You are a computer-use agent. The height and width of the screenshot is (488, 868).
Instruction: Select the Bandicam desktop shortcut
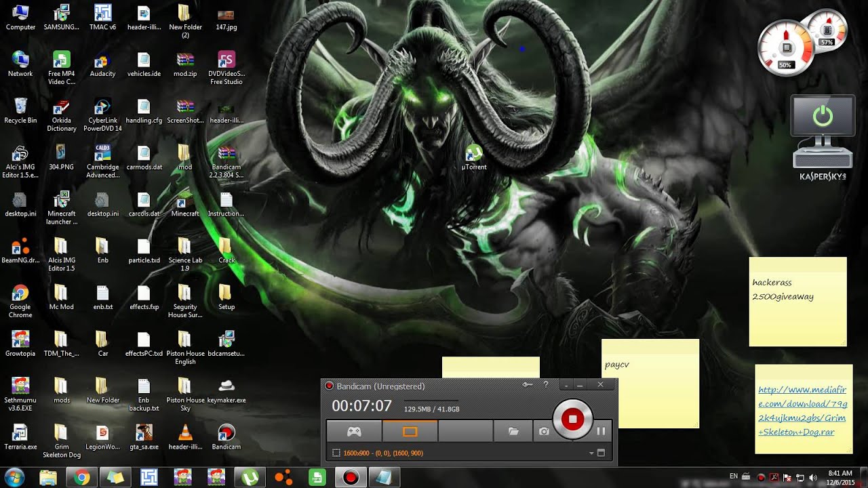[x=226, y=437]
